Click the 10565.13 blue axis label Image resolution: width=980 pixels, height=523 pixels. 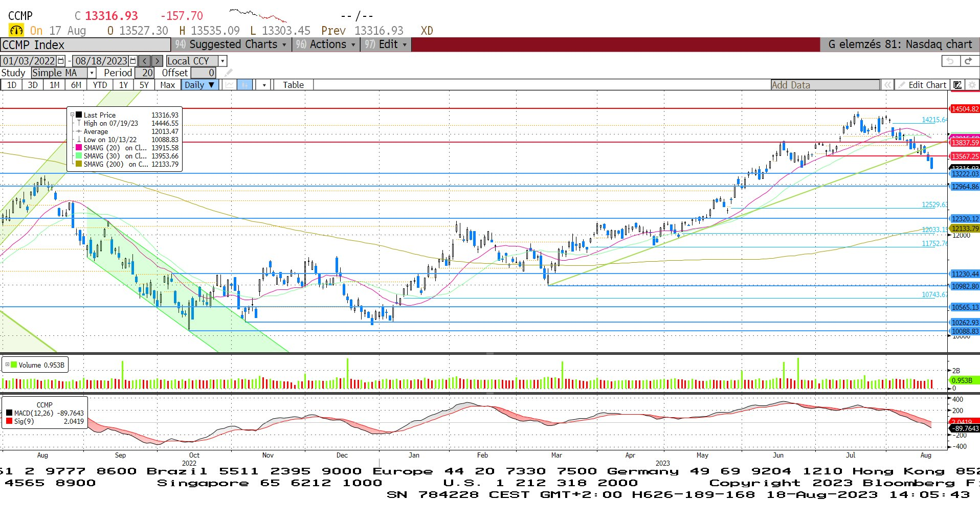coord(965,307)
